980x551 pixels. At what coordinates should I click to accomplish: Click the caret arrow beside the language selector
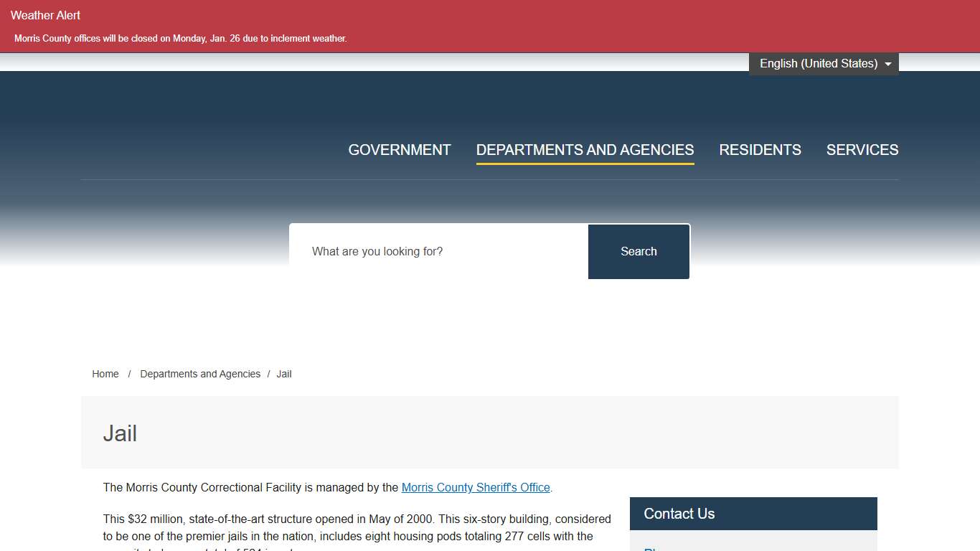click(887, 65)
